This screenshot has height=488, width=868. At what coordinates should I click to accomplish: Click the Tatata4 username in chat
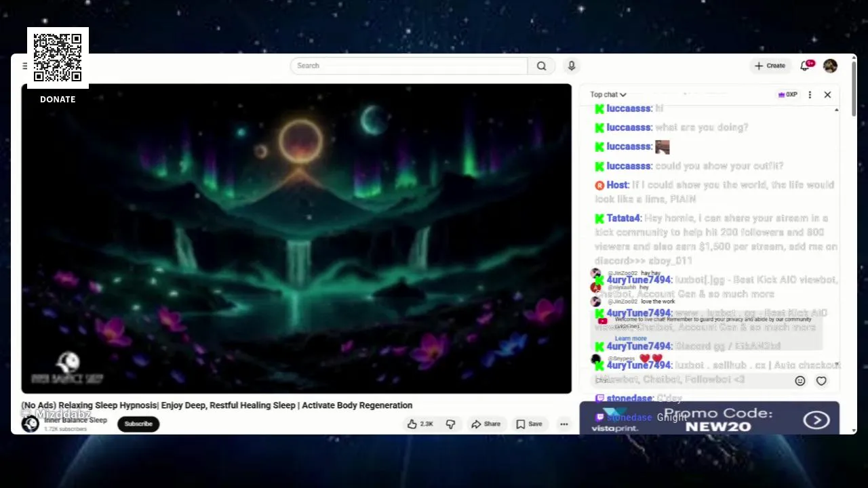[623, 218]
